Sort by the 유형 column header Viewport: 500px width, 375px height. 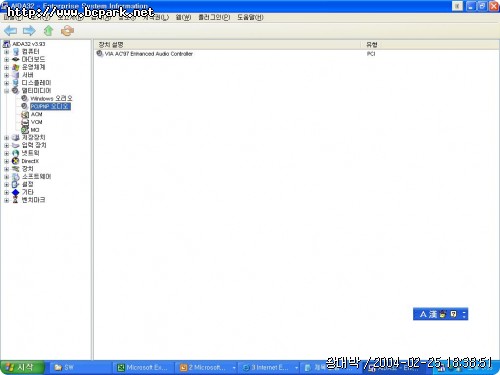pos(430,44)
